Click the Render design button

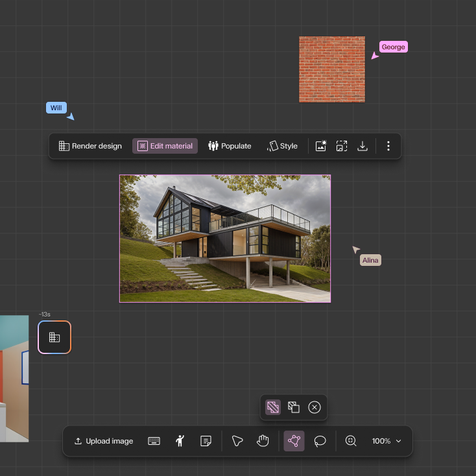pyautogui.click(x=90, y=146)
